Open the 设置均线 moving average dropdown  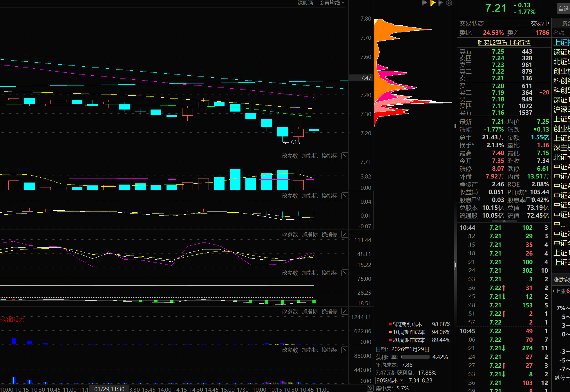[331, 3]
